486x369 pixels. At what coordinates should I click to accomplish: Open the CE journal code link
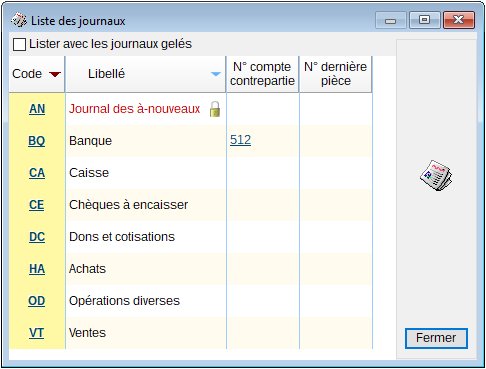point(37,205)
